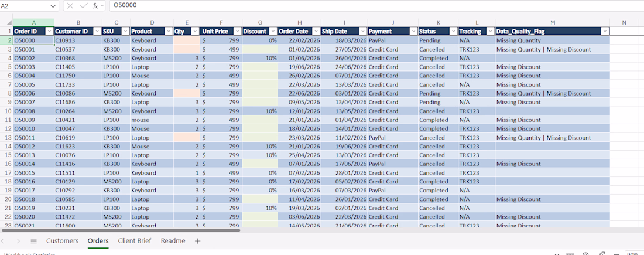
Task: Open the Product filter dropdown
Action: pyautogui.click(x=169, y=31)
